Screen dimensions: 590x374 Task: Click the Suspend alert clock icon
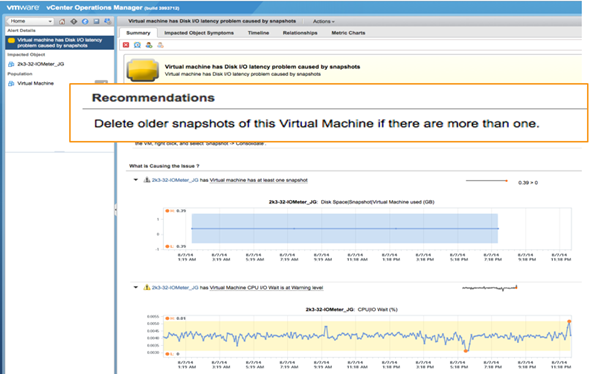(x=137, y=45)
